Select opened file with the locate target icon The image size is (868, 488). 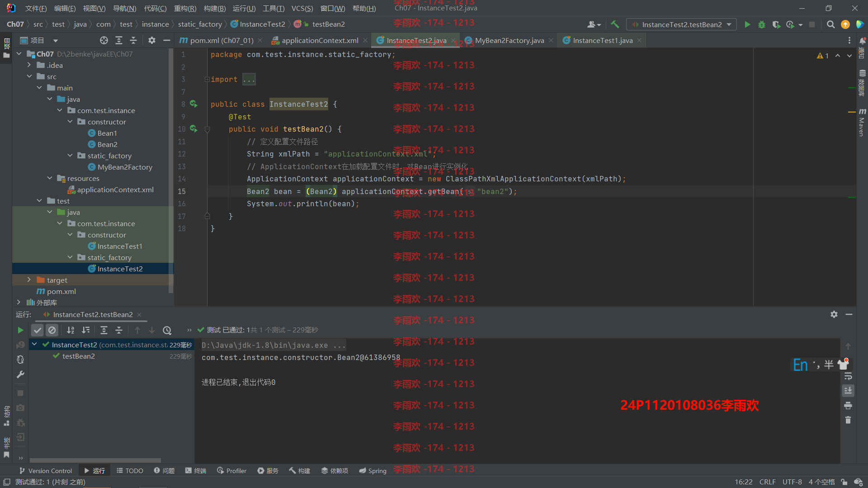[104, 40]
